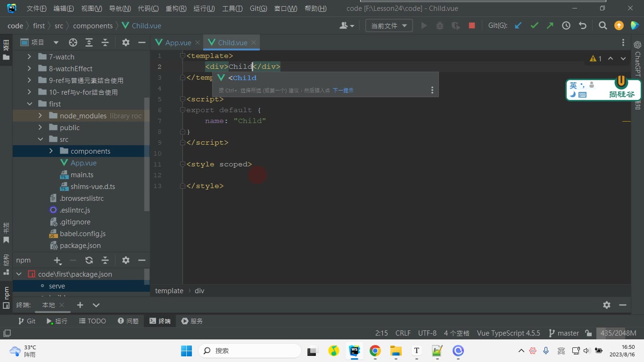The height and width of the screenshot is (362, 644).
Task: Roll back changes with the undo arrow icon
Action: (x=582, y=26)
